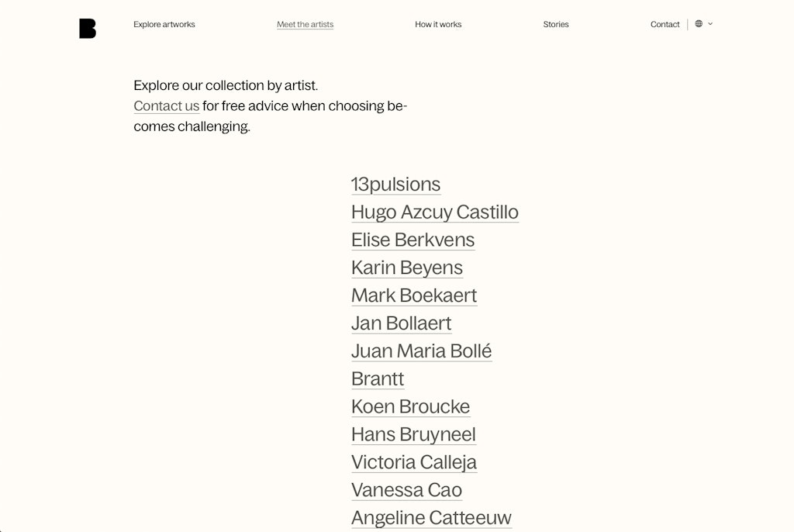View Koen Broucke's works

tap(411, 406)
